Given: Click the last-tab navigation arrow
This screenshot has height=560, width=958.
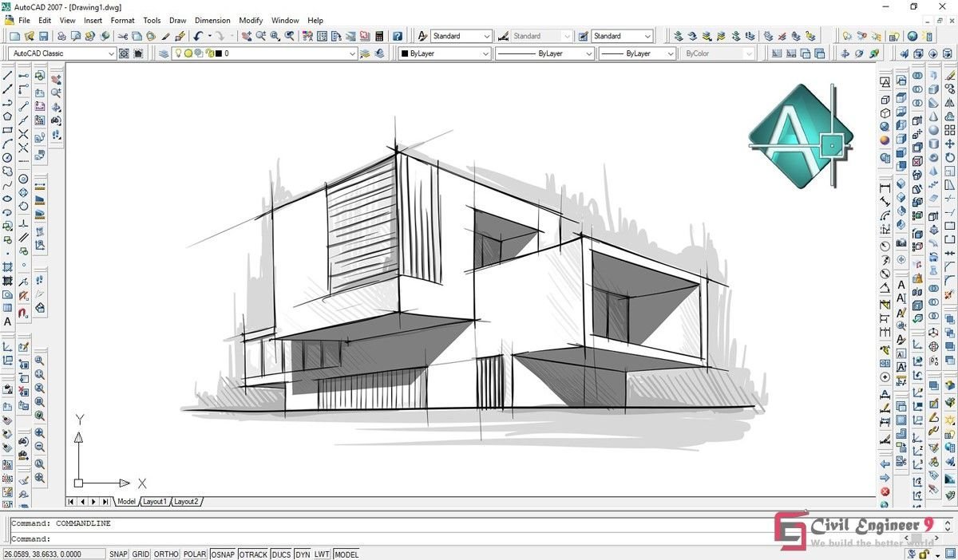Looking at the screenshot, I should [105, 502].
